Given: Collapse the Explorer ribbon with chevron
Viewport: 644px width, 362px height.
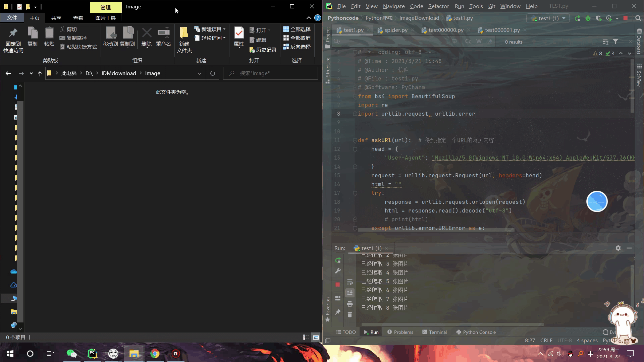Looking at the screenshot, I should [309, 18].
